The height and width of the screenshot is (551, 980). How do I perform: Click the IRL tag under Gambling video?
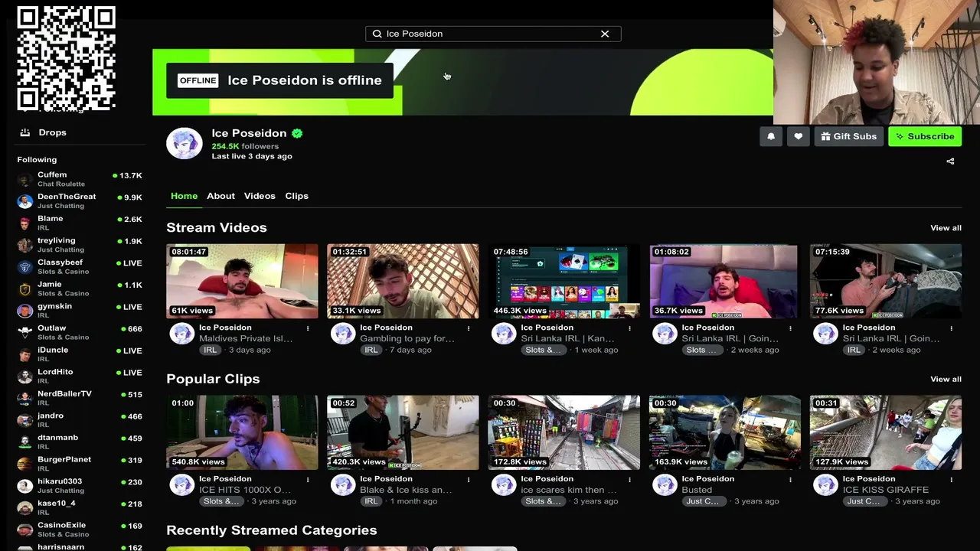pos(371,350)
